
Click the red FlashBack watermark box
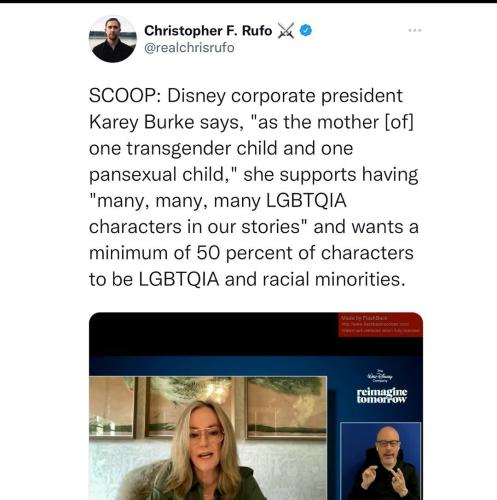(380, 324)
